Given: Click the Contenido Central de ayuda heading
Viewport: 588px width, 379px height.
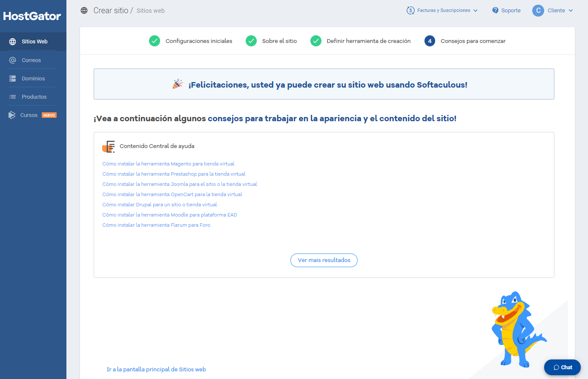Looking at the screenshot, I should pyautogui.click(x=157, y=146).
